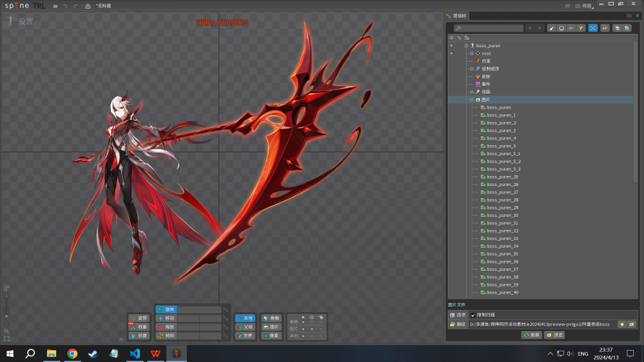The width and height of the screenshot is (644, 362).
Task: Click the link filter icon in tree toolbar
Action: tap(571, 28)
